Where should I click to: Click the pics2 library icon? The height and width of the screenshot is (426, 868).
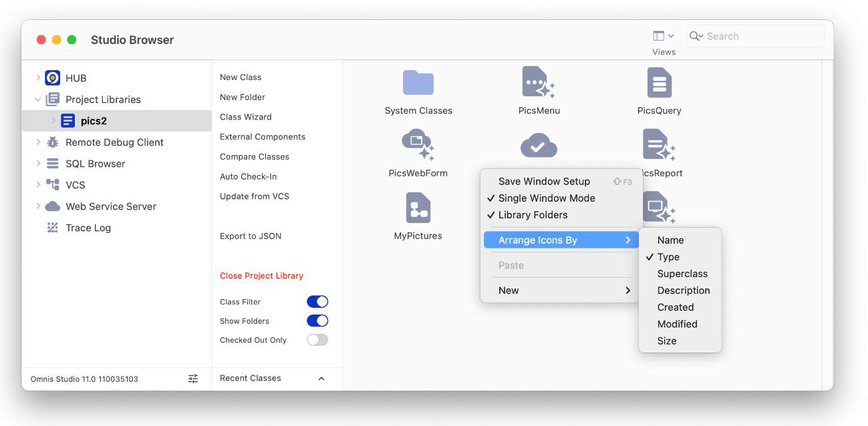coord(67,121)
